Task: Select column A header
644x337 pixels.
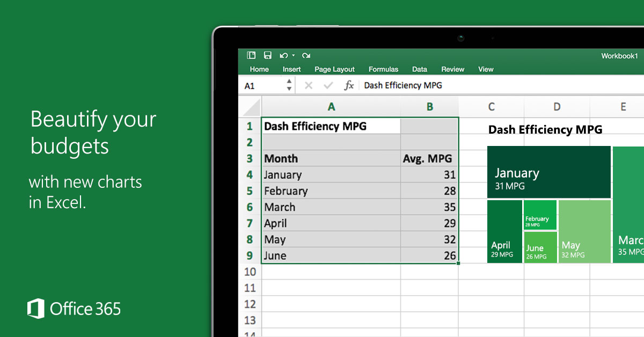Action: pyautogui.click(x=331, y=107)
